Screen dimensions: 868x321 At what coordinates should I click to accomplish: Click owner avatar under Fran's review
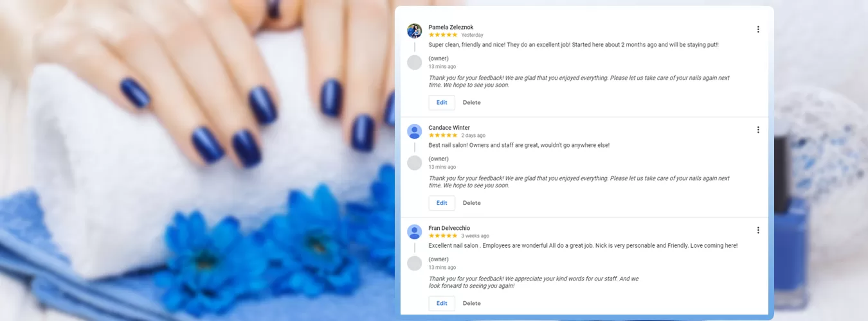point(415,263)
